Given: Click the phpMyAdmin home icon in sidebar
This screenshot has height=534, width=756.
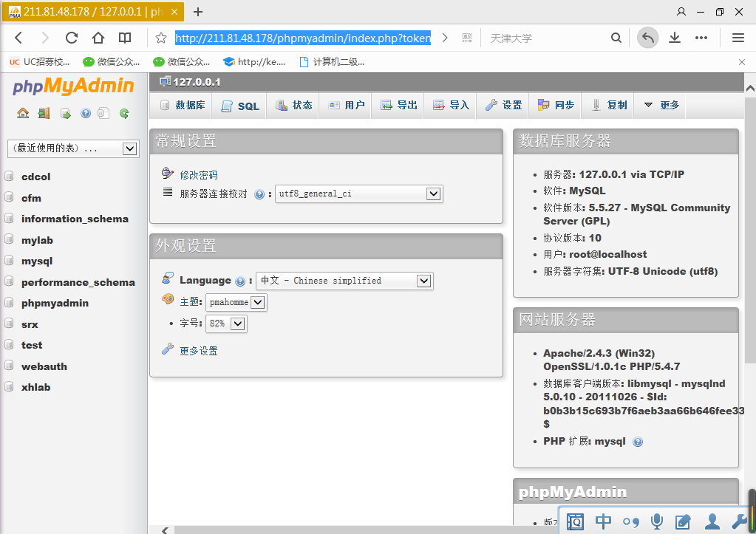Looking at the screenshot, I should coord(23,113).
